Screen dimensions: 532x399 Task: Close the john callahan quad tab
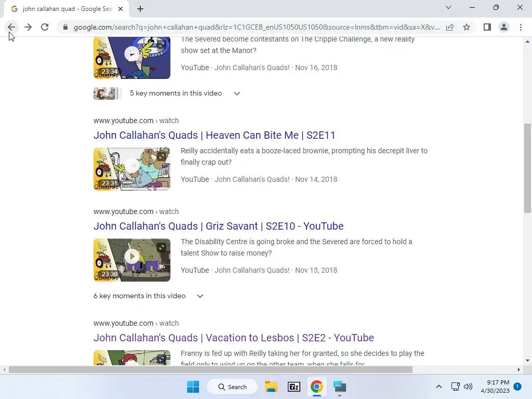121,9
